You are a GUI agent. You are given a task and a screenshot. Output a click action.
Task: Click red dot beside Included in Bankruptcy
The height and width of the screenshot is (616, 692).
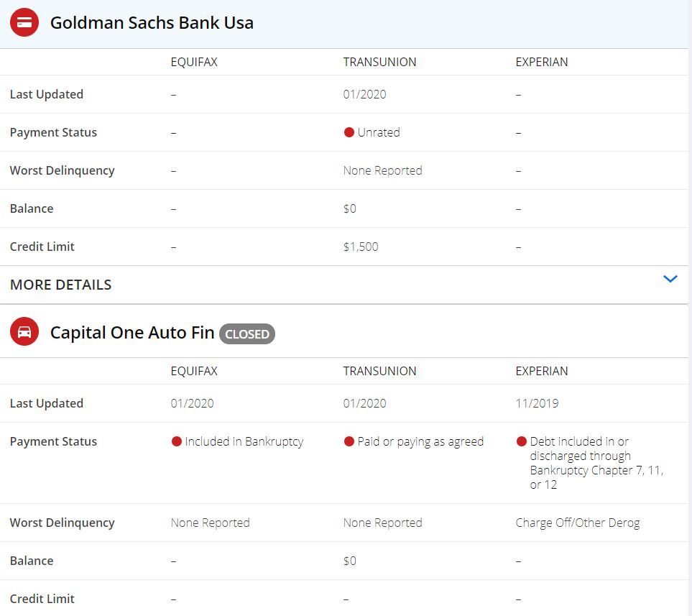tap(177, 441)
